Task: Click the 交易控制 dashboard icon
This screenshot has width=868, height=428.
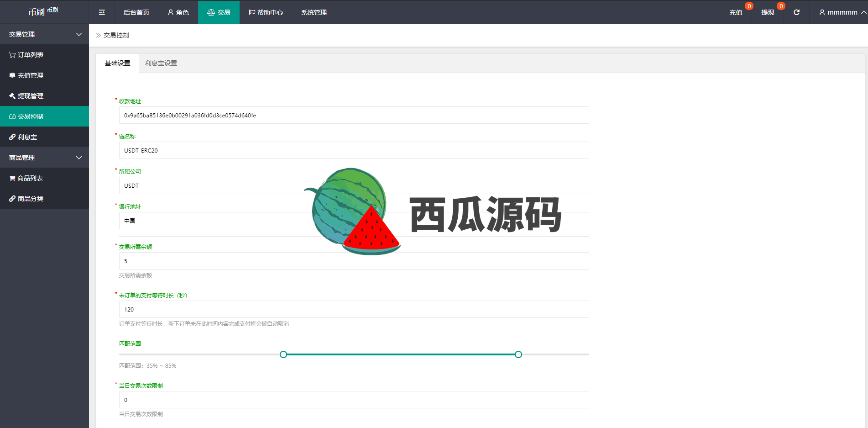Action: [x=12, y=116]
